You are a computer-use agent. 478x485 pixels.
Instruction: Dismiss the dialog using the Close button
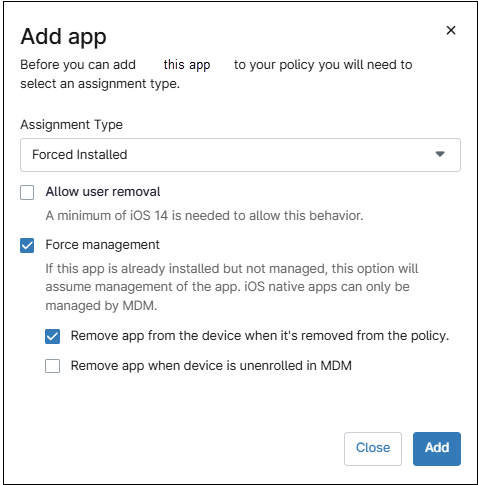point(373,449)
